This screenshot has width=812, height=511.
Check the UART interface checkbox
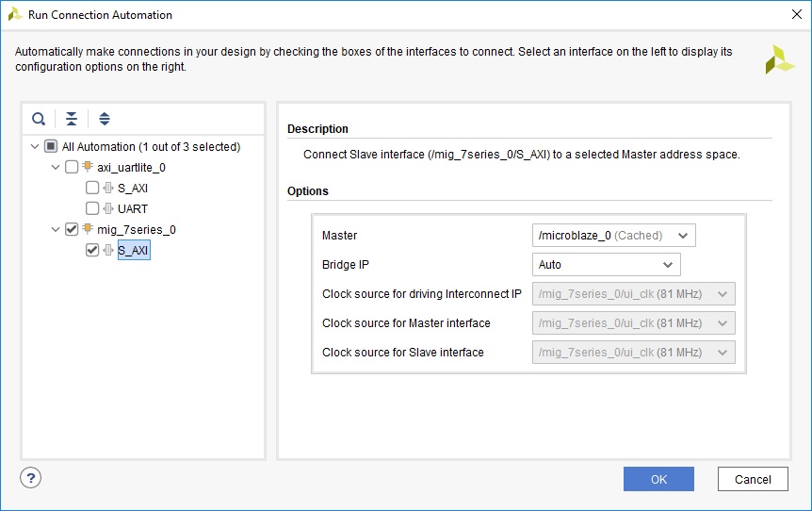[x=92, y=208]
